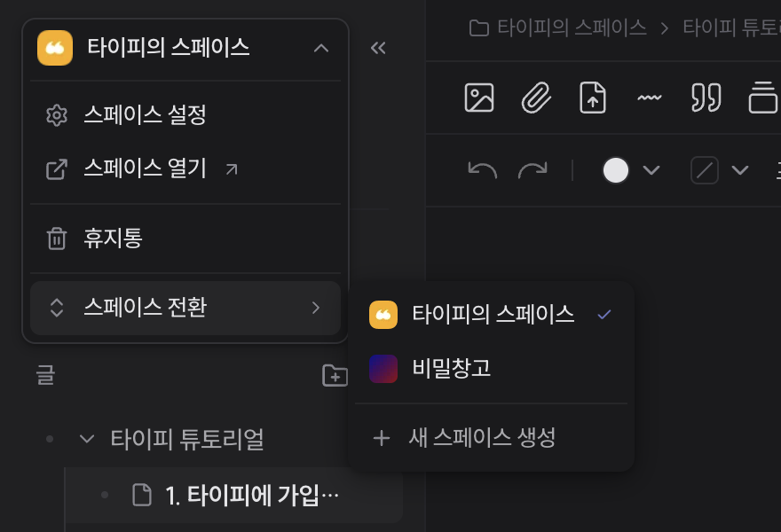Click the empty background color swatch
This screenshot has height=532, width=781.
[x=705, y=171]
